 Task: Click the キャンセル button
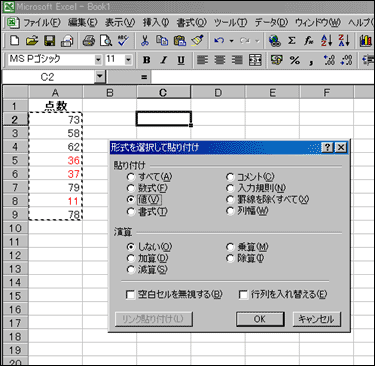(x=316, y=319)
